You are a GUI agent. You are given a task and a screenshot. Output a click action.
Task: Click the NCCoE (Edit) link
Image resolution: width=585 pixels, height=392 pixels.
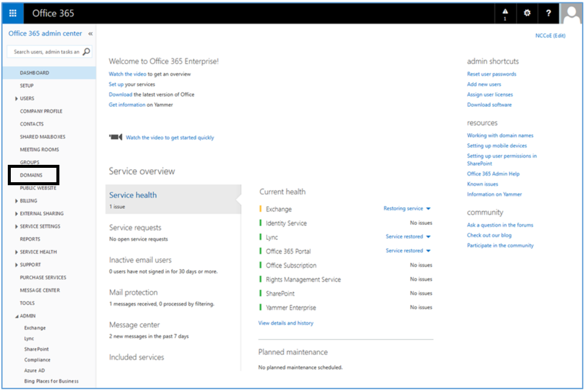click(550, 36)
